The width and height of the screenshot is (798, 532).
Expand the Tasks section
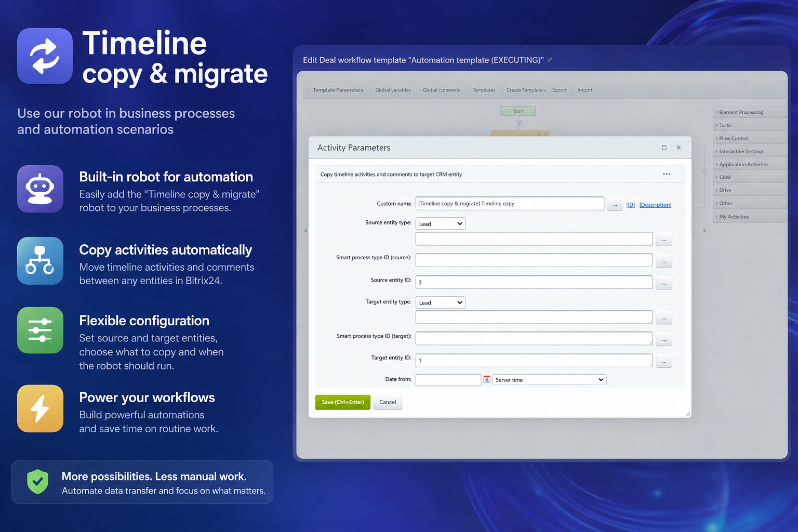point(750,125)
